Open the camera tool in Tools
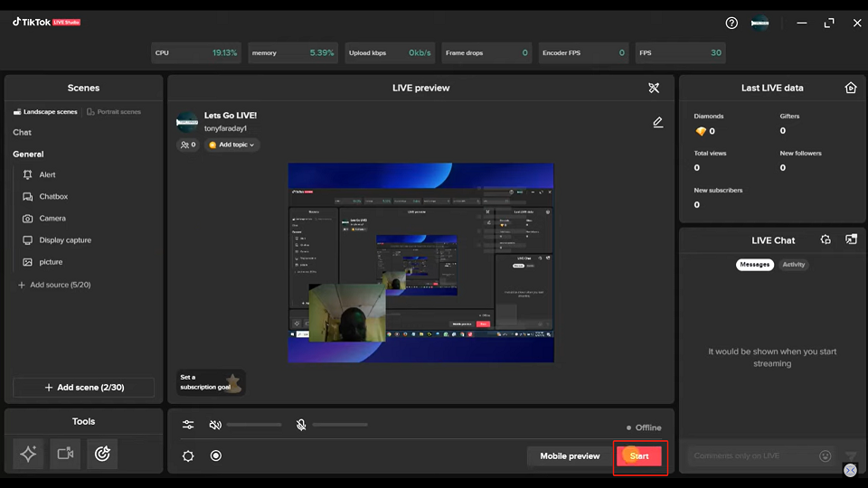 65,454
